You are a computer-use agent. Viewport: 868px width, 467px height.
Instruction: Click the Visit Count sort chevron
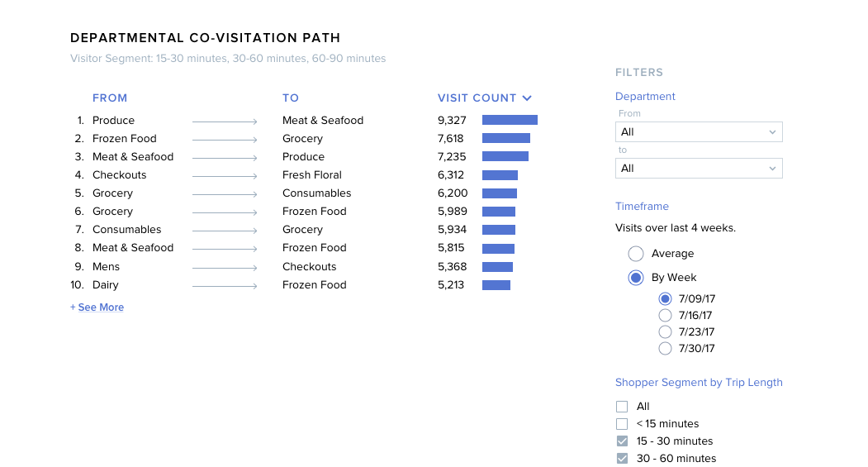point(527,98)
